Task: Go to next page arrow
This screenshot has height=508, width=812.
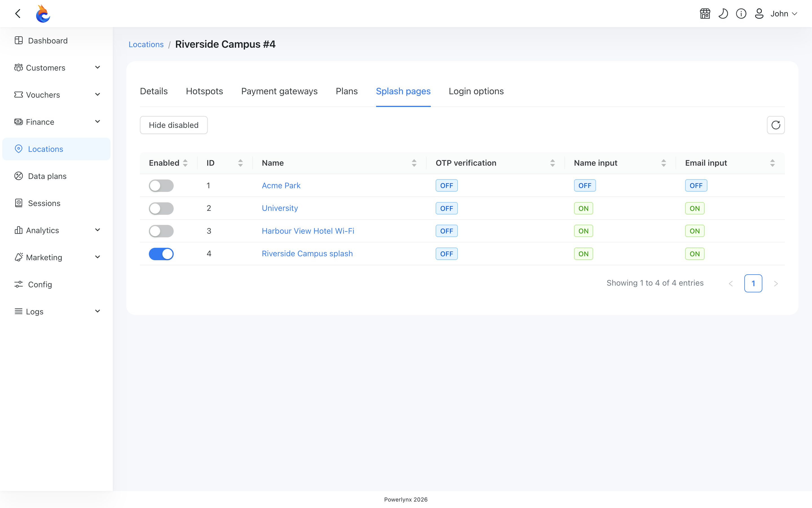Action: click(x=776, y=283)
